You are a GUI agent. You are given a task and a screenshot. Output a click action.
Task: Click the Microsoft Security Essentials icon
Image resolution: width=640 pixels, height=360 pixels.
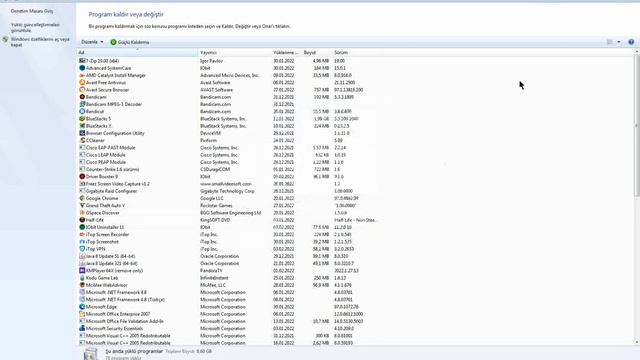point(82,329)
